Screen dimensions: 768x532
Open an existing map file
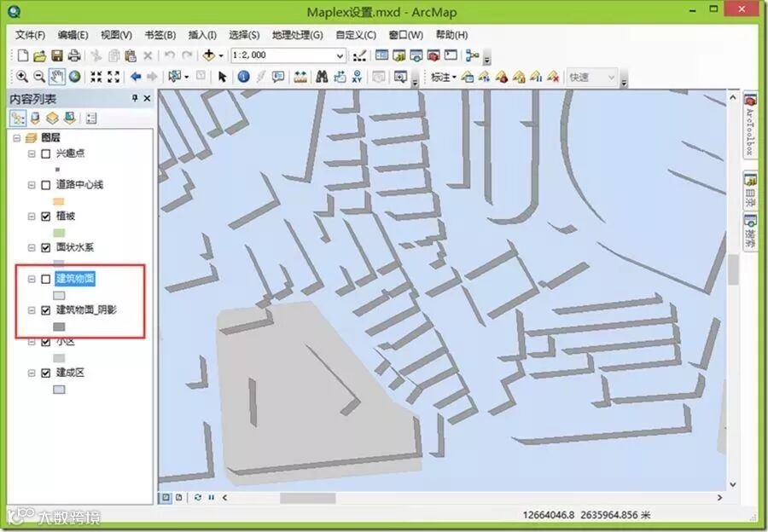pyautogui.click(x=39, y=55)
